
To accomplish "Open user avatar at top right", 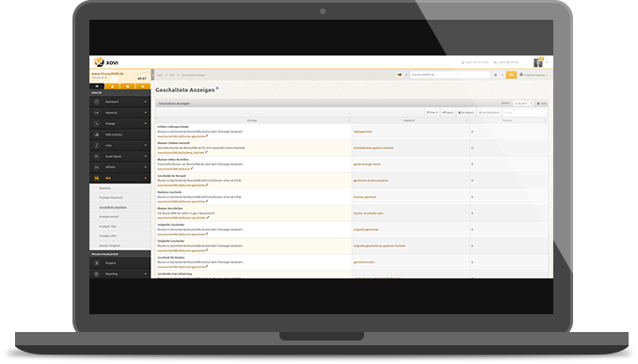I will click(x=538, y=63).
